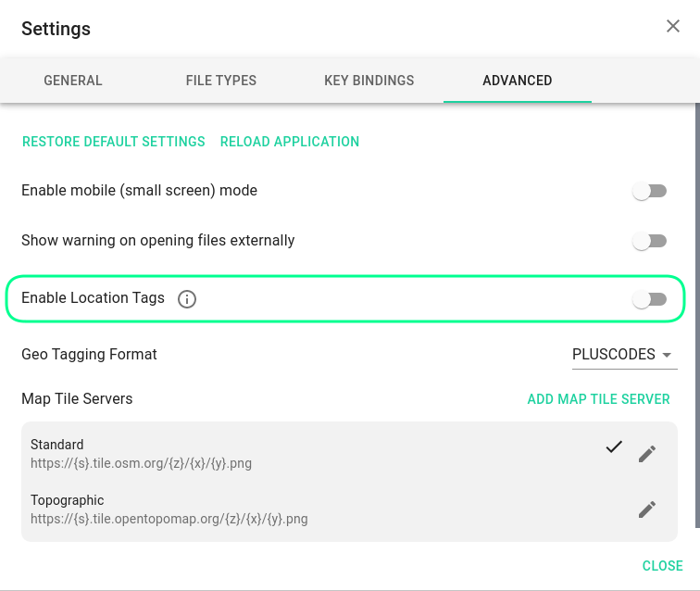Open the Geo Tagging Format PLUSCODES dropdown

pos(625,355)
